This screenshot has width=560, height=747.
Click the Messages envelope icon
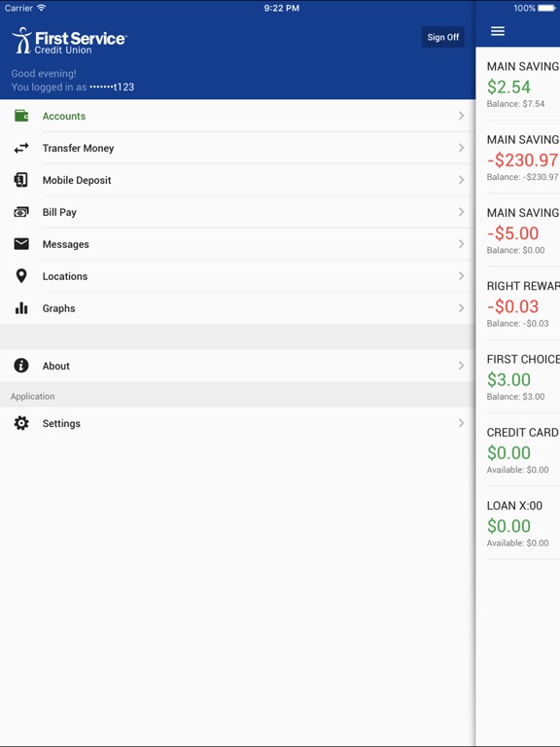coord(21,244)
